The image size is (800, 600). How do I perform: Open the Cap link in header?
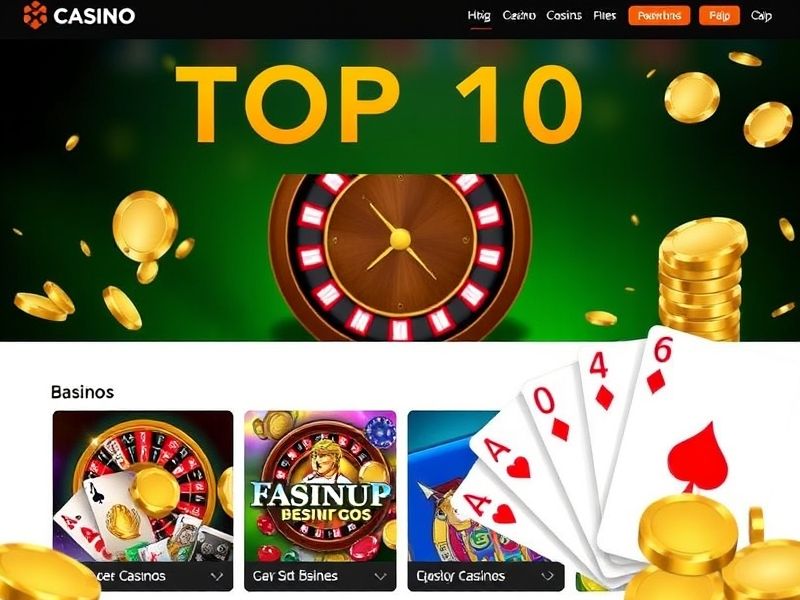tap(761, 16)
